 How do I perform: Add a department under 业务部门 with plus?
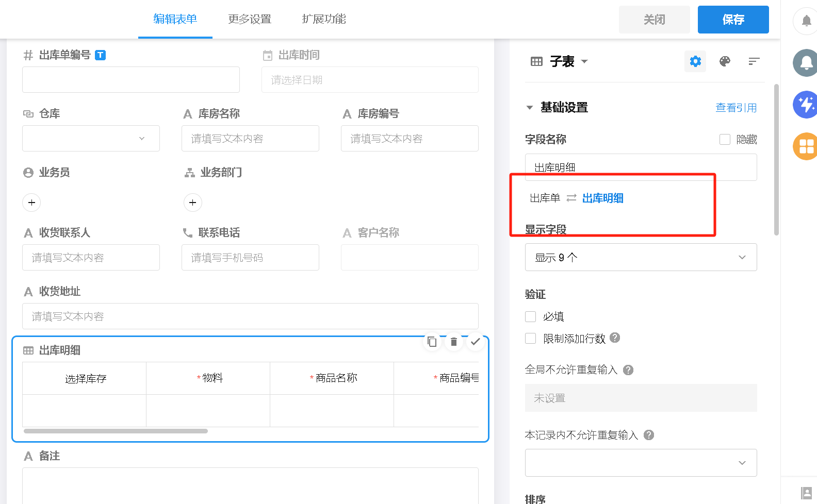coord(193,203)
